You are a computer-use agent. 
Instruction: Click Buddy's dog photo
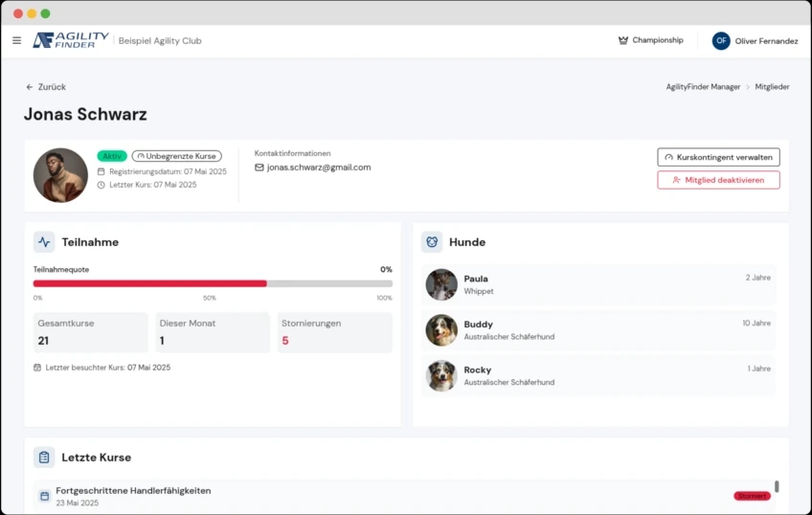pyautogui.click(x=441, y=330)
